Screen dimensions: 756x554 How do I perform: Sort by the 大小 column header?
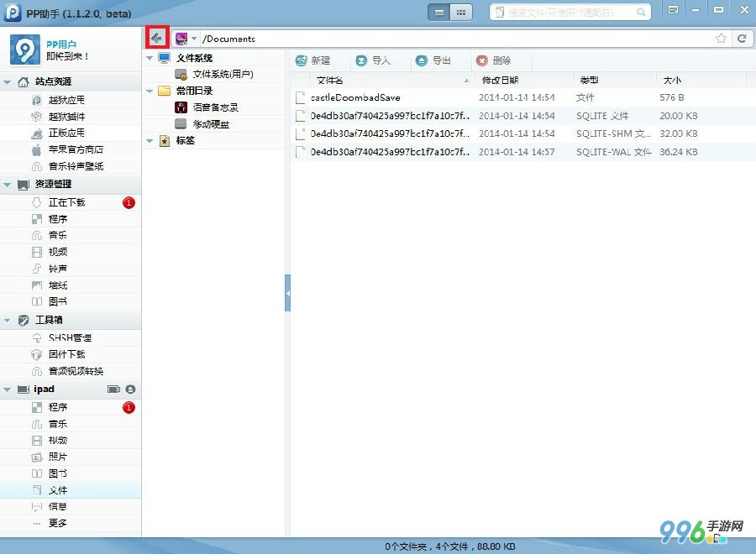pos(701,81)
